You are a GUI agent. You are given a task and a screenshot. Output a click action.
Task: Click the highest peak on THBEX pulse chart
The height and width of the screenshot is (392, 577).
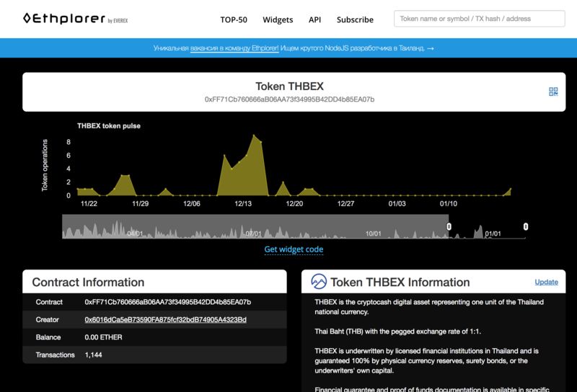(254, 135)
